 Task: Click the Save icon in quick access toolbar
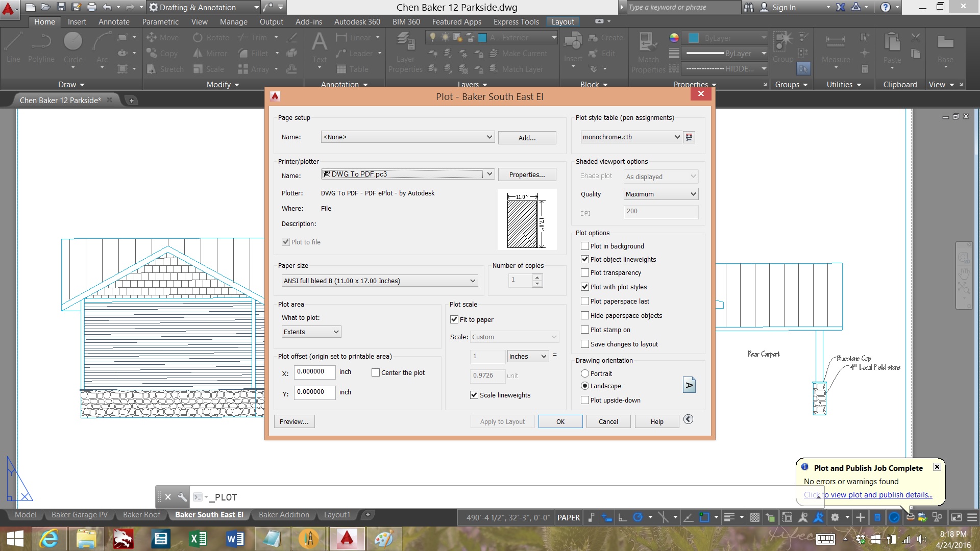coord(61,7)
